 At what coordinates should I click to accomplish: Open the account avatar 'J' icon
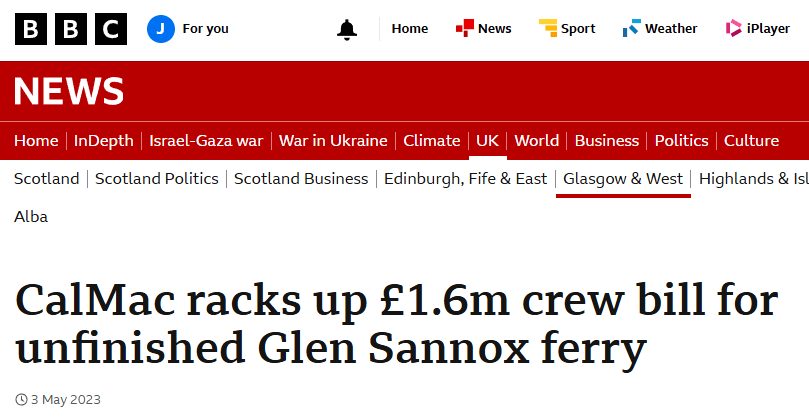(x=160, y=29)
